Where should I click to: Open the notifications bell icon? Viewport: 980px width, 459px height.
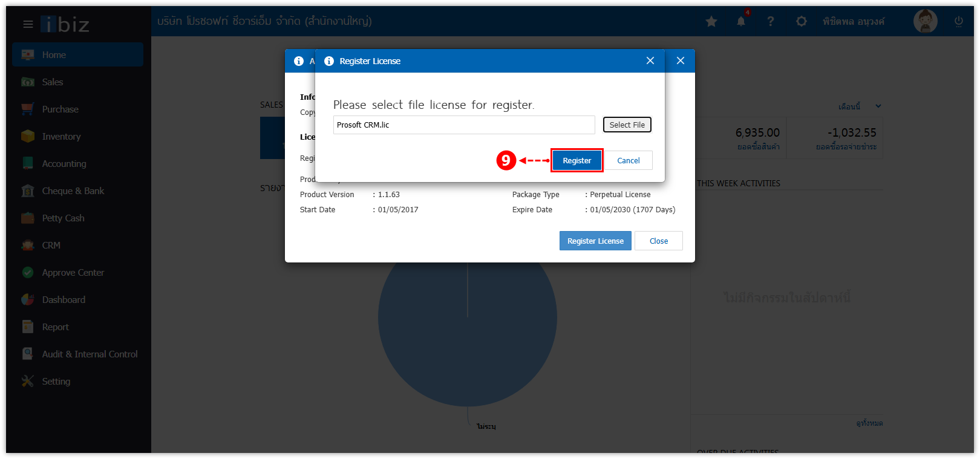741,22
